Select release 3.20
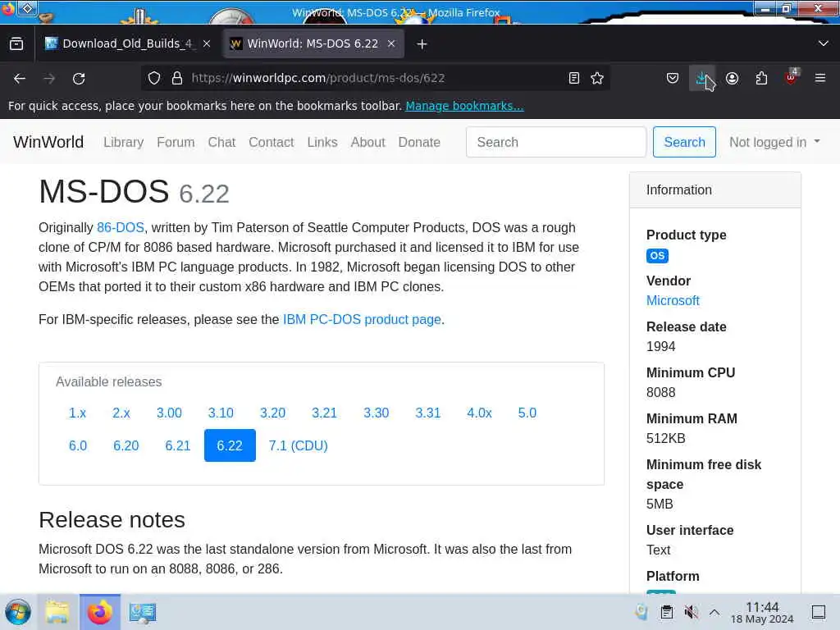 [x=272, y=413]
